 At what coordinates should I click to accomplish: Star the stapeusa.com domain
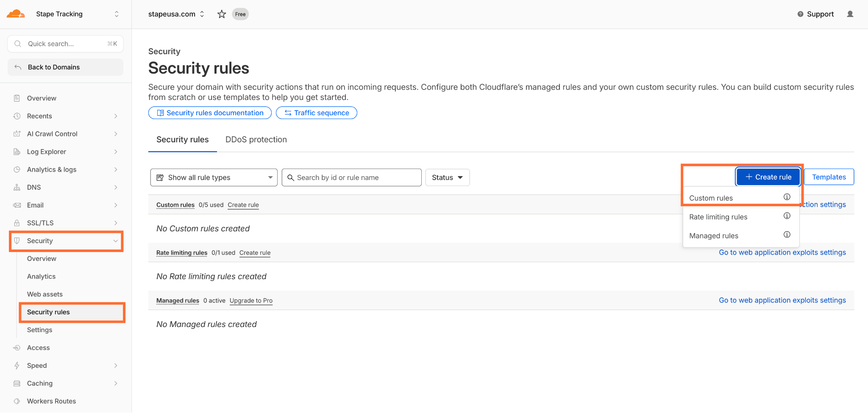pyautogui.click(x=221, y=14)
